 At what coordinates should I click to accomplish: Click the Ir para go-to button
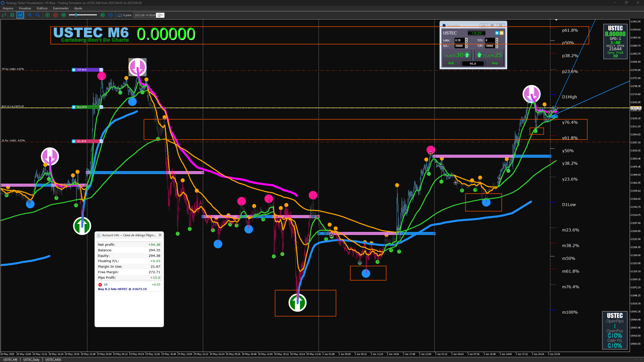click(124, 15)
